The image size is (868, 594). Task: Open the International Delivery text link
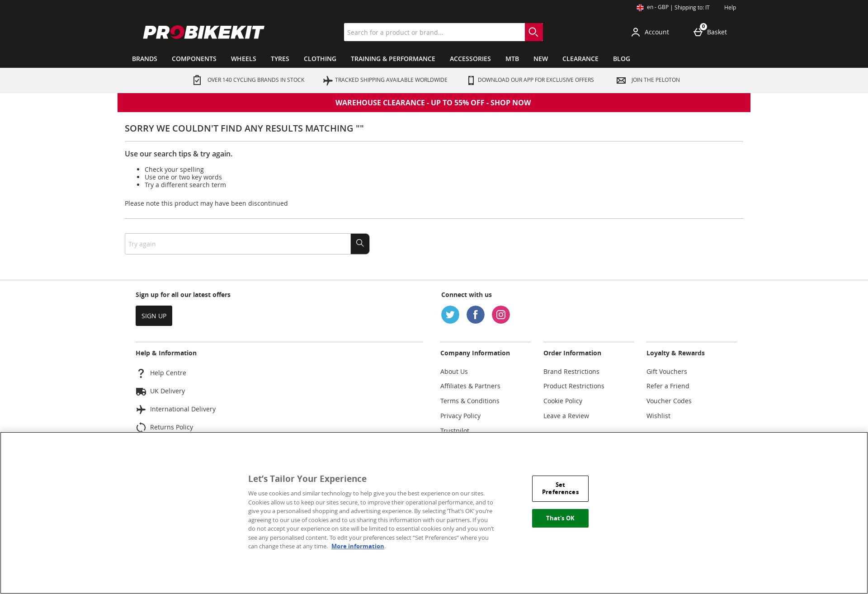(183, 409)
